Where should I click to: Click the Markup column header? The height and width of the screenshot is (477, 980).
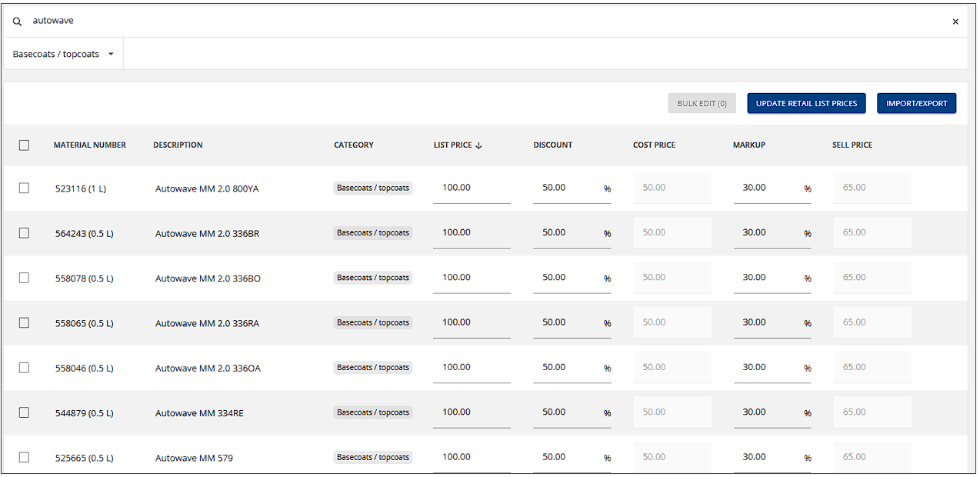[749, 145]
